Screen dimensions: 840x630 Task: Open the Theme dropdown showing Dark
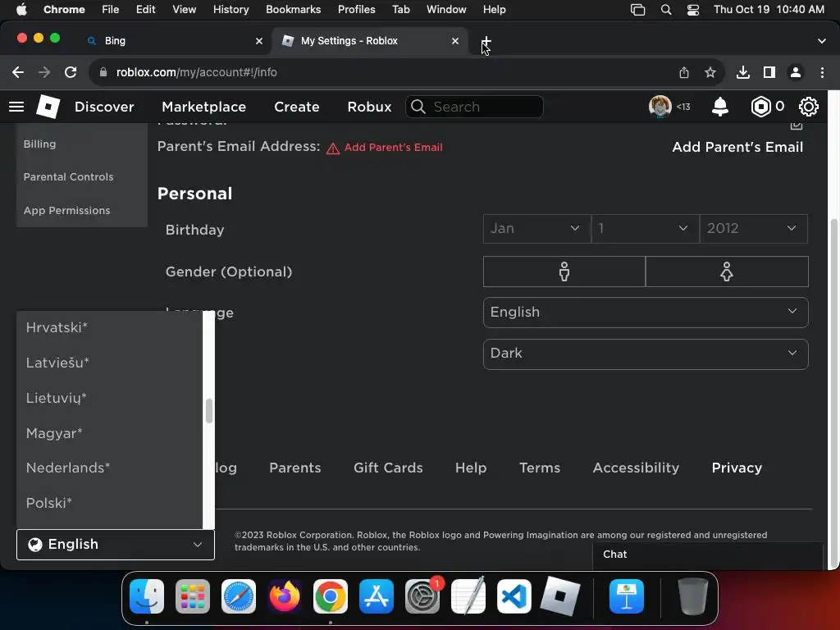coord(646,354)
